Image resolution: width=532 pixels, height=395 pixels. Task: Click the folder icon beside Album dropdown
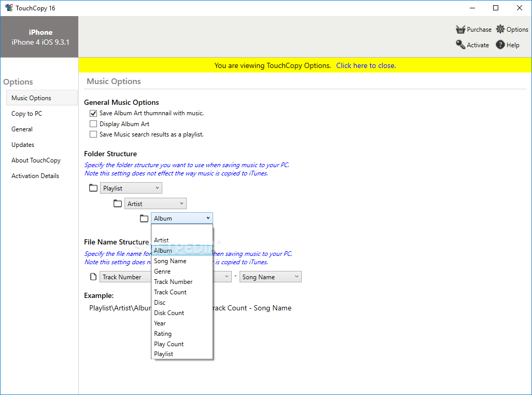point(144,219)
